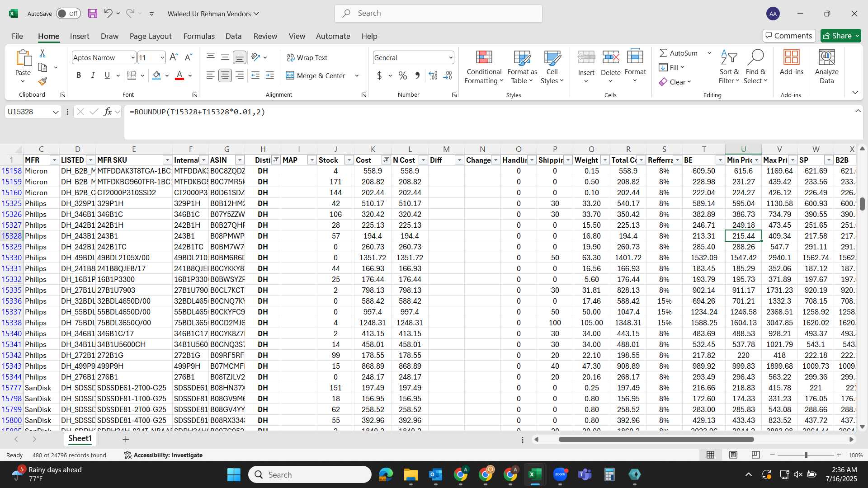Select the Format Painter brush
This screenshot has width=868, height=488.
click(x=42, y=81)
